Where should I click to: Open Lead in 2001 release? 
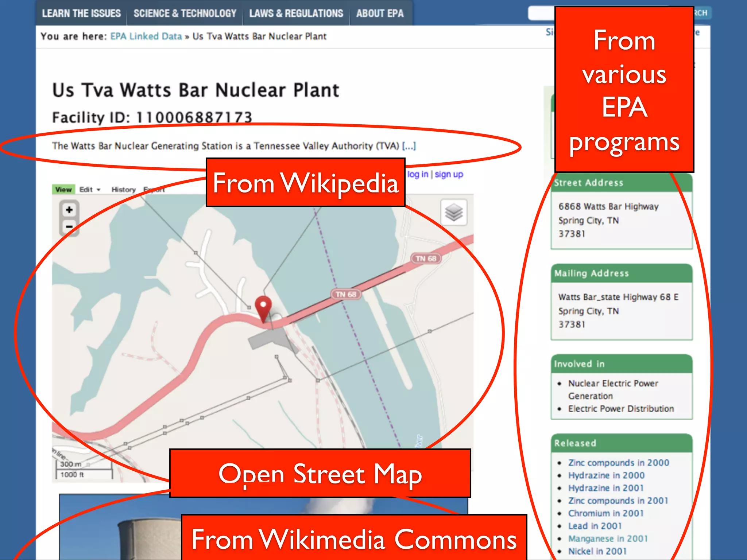point(595,526)
